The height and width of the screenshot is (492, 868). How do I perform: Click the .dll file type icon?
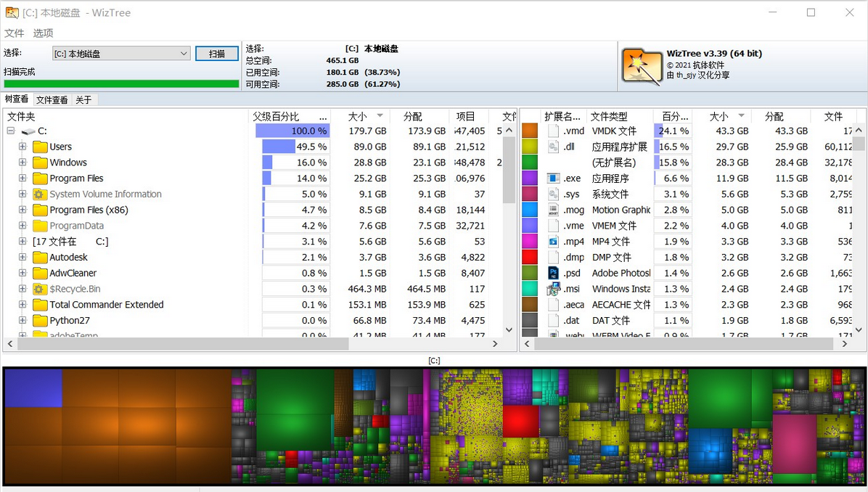coord(553,147)
